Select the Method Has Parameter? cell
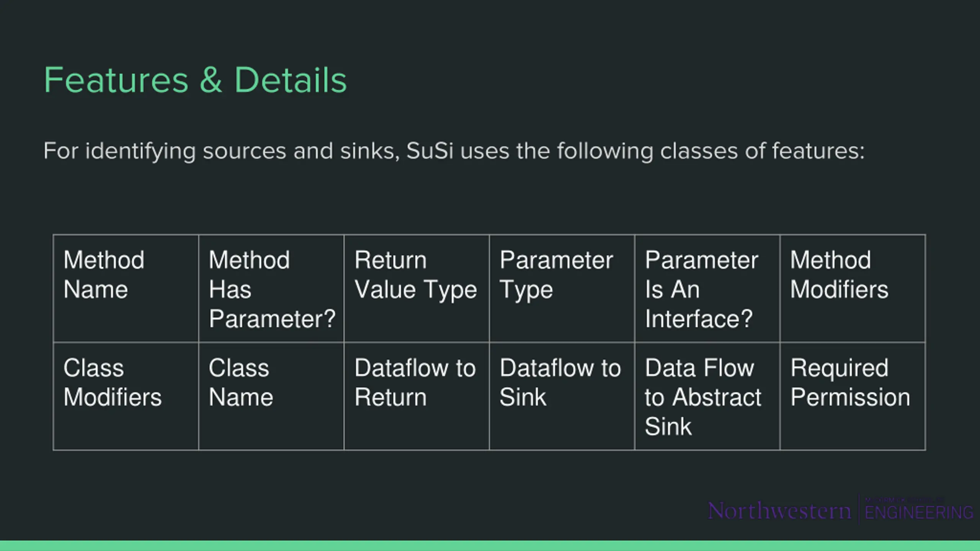 click(x=271, y=289)
